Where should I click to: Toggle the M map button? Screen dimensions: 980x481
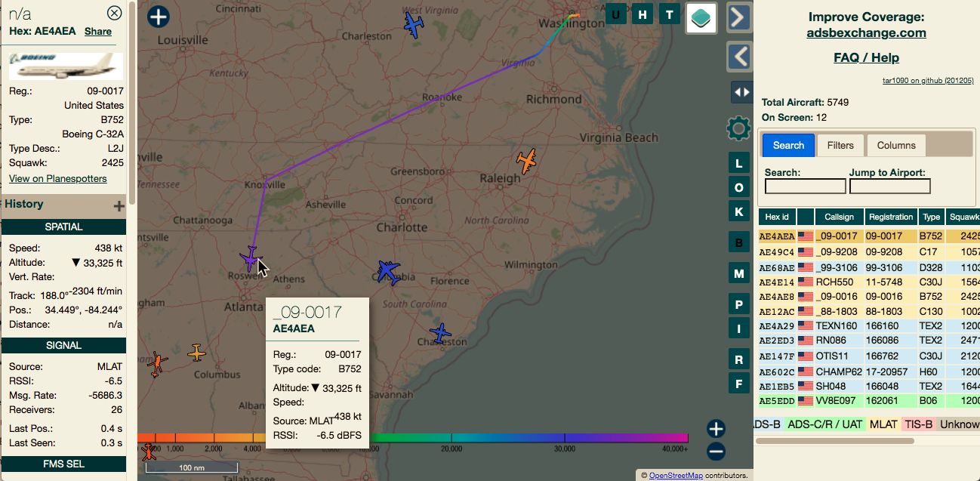pyautogui.click(x=738, y=273)
